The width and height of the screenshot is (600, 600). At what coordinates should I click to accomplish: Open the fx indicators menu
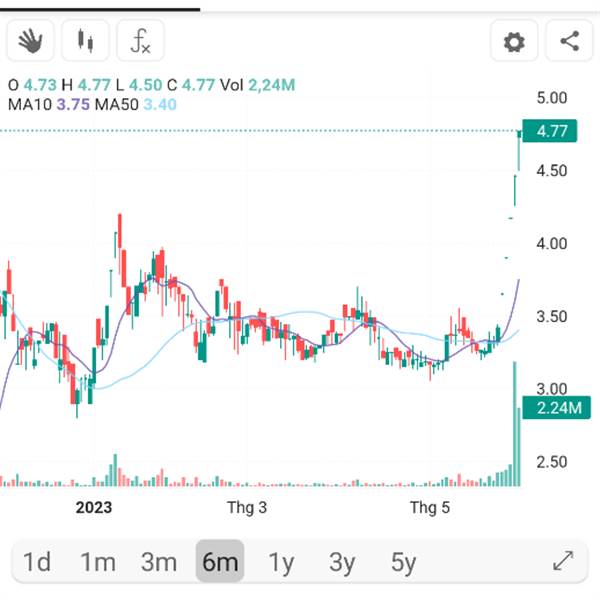point(140,41)
